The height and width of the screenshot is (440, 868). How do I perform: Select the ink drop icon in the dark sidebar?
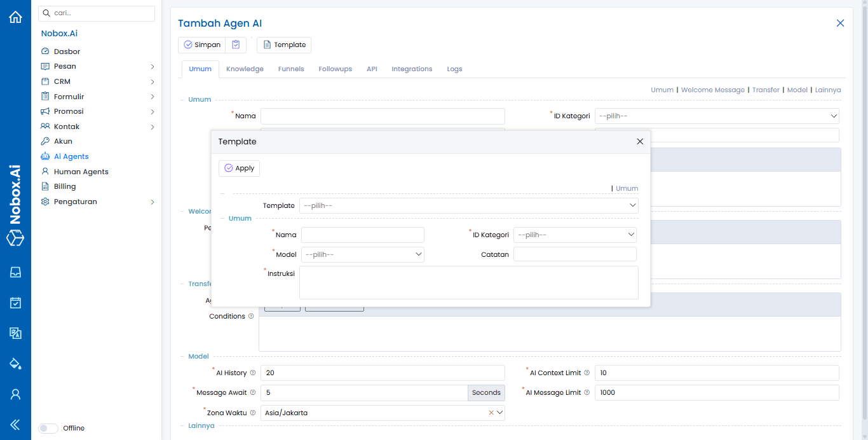pyautogui.click(x=15, y=364)
